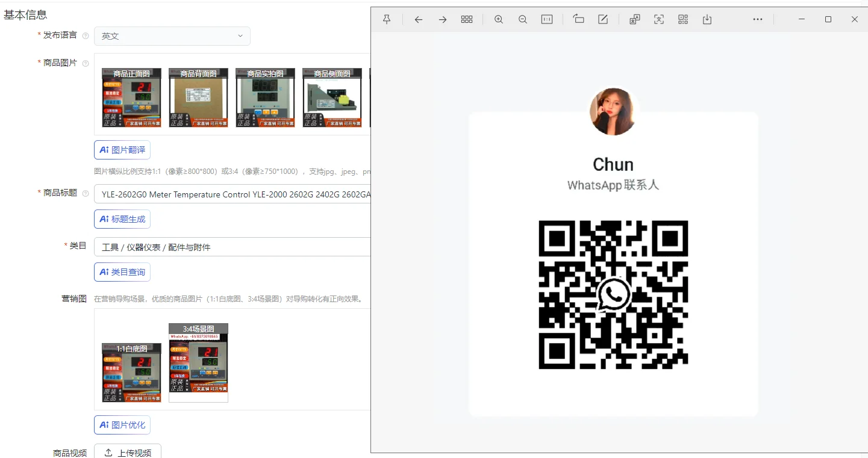Close the image viewer window
Screen dimensions: 868x458
tap(855, 19)
